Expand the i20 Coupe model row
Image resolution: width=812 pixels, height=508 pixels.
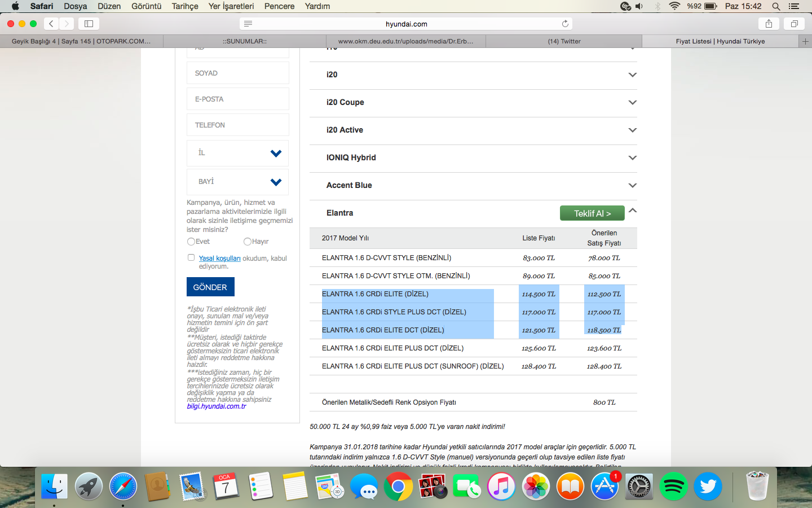coord(473,102)
